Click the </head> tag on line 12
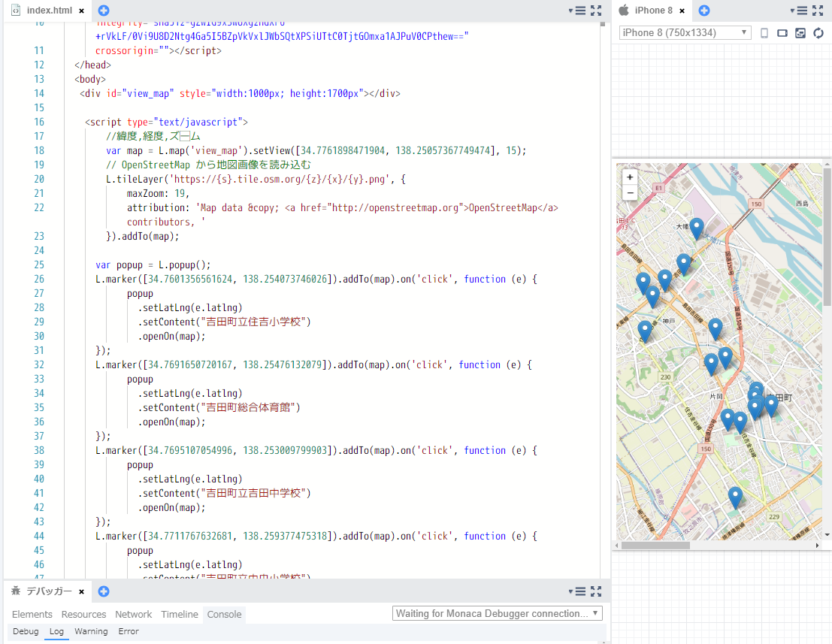The height and width of the screenshot is (644, 832). (x=93, y=65)
